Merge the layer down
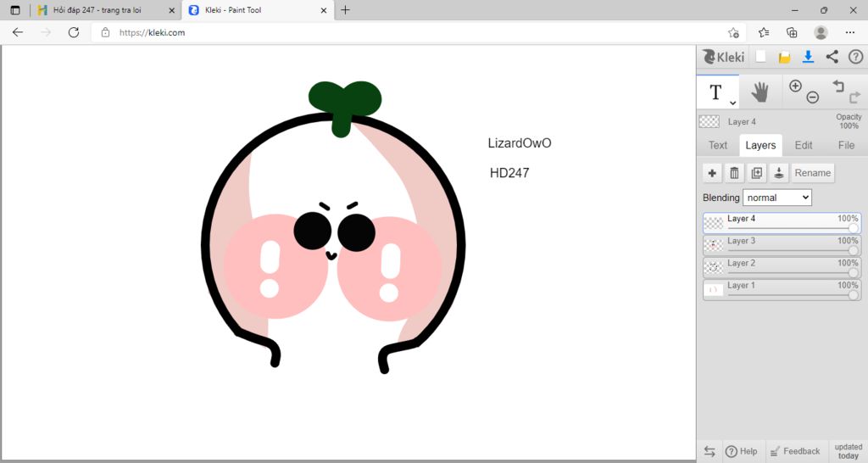This screenshot has height=463, width=868. [x=778, y=173]
